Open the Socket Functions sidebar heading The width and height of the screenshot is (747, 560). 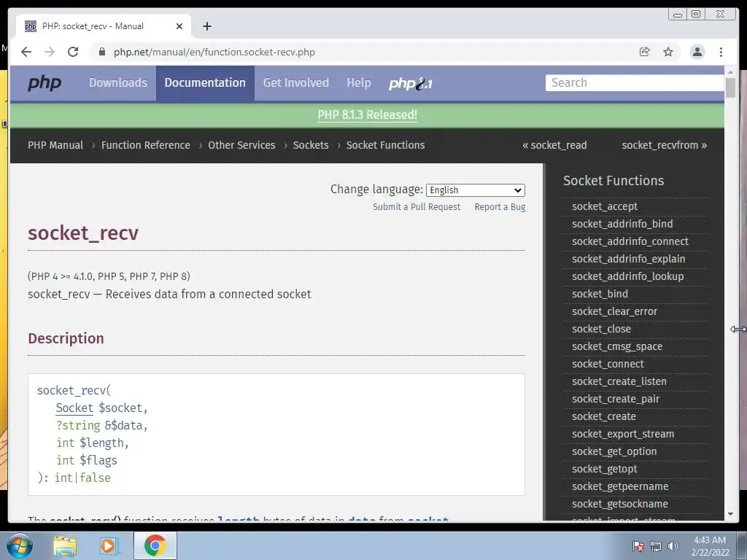click(614, 181)
